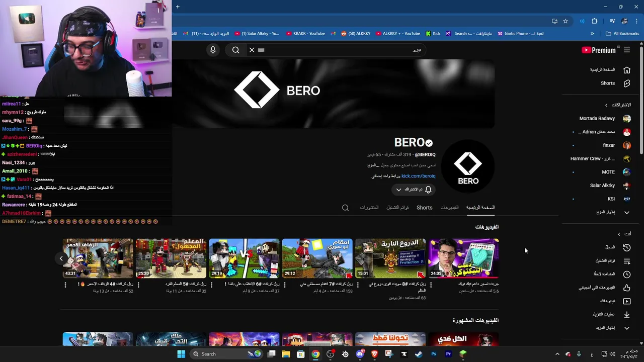Switch to the channel Home tab

click(480, 207)
